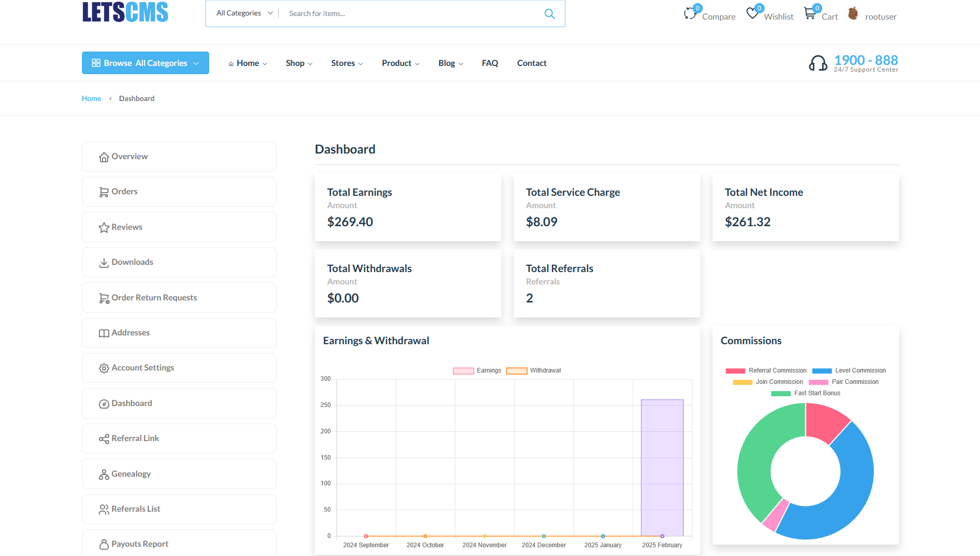Select the Genealogy tree icon
Viewport: 980px width, 556px height.
104,474
